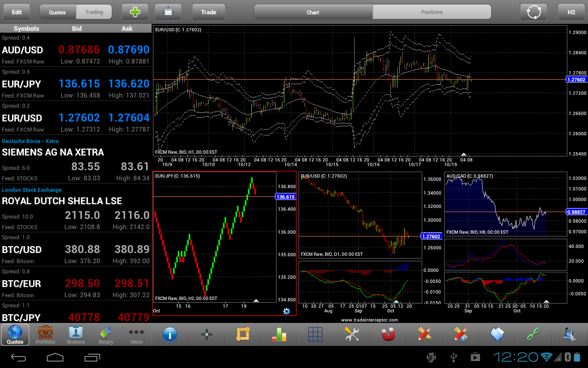Viewport: 588px width, 368px height.
Task: Tap the circular nodes icon button
Action: coord(534,12)
